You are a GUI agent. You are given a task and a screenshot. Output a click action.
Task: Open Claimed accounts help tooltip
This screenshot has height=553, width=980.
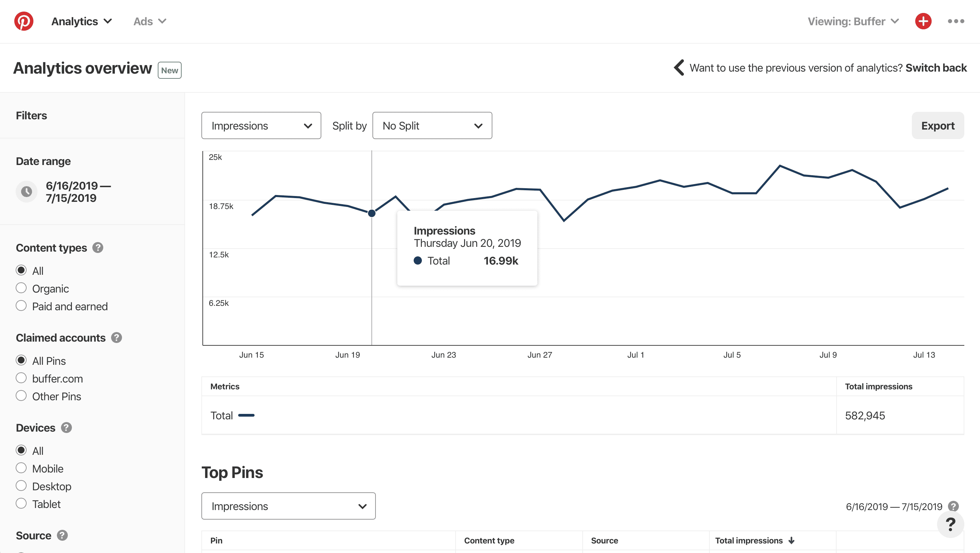[117, 337]
